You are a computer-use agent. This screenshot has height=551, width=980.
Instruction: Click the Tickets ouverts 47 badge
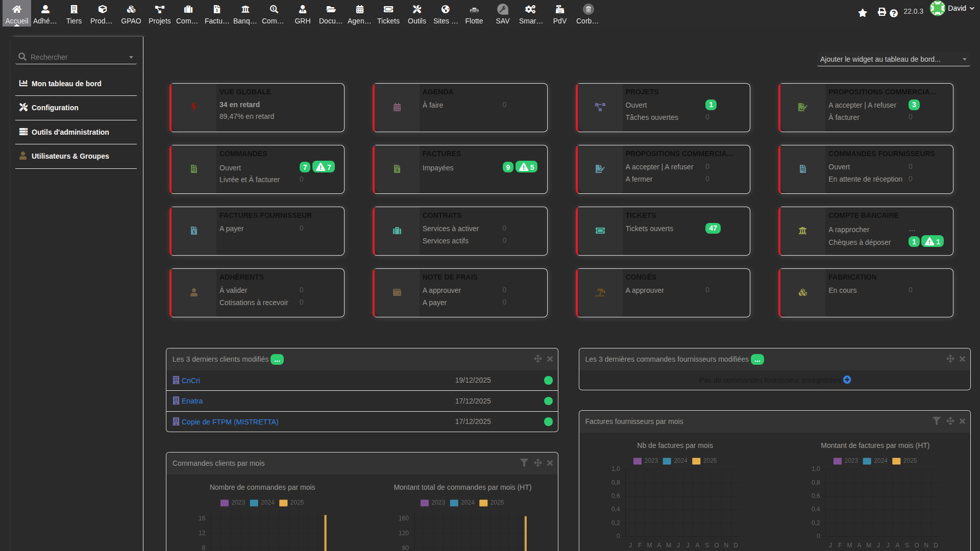coord(713,228)
